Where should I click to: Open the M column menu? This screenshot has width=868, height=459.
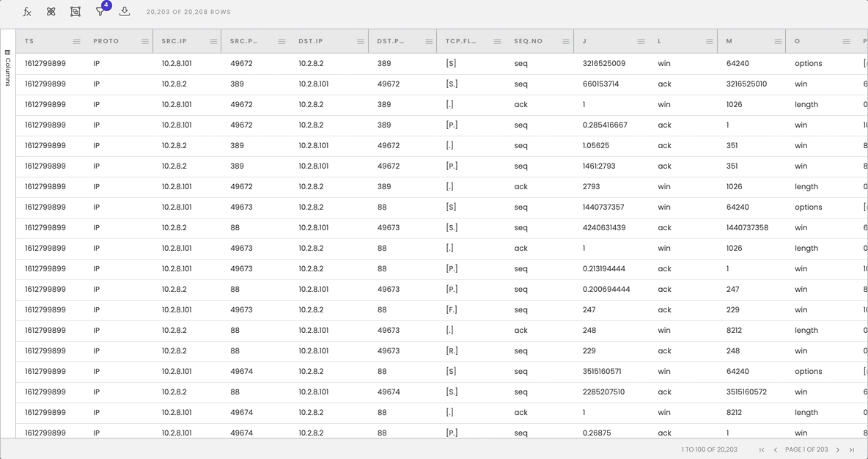tap(778, 42)
